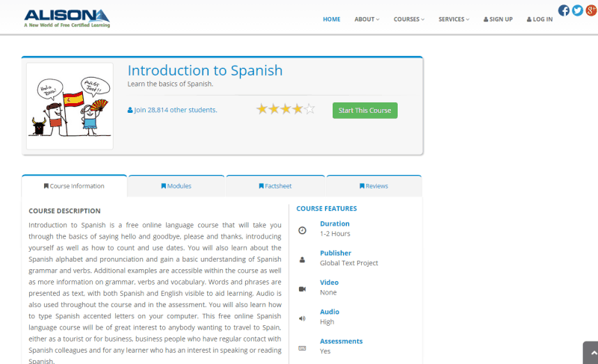This screenshot has height=364, width=598.
Task: Open Alison's Facebook page icon
Action: click(564, 10)
